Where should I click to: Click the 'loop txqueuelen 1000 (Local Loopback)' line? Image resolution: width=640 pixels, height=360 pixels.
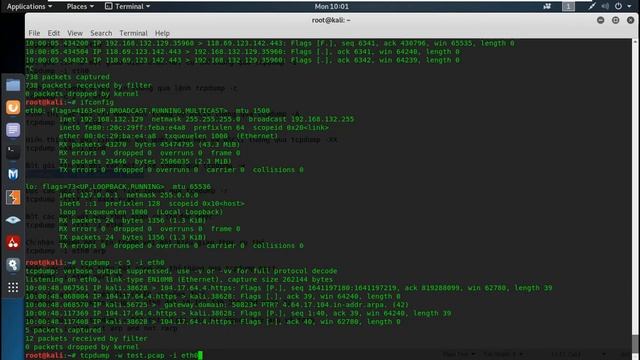(x=141, y=212)
